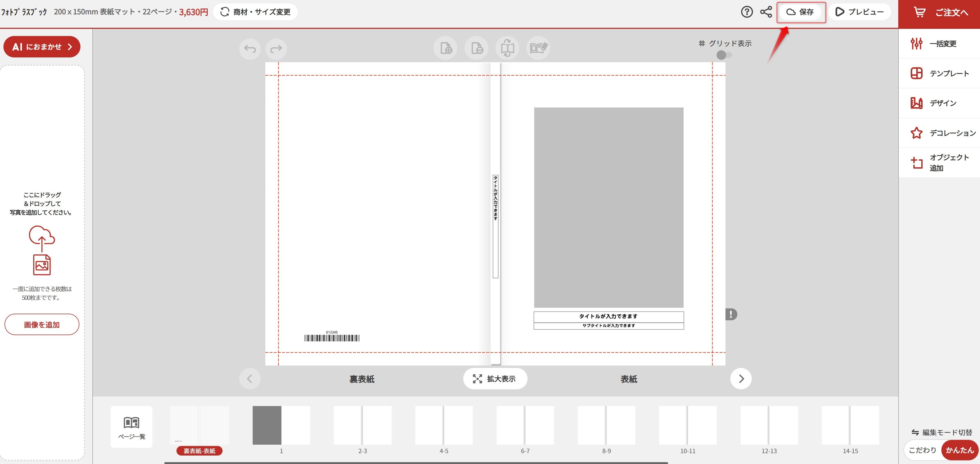Click 商材・サイズ変更 button
Image resolution: width=980 pixels, height=464 pixels.
pyautogui.click(x=255, y=12)
